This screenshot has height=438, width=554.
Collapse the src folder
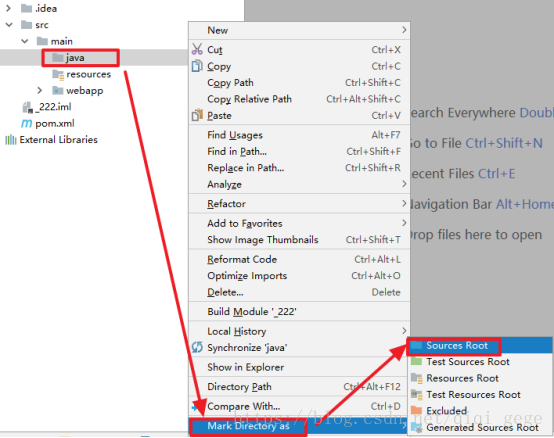click(x=9, y=25)
